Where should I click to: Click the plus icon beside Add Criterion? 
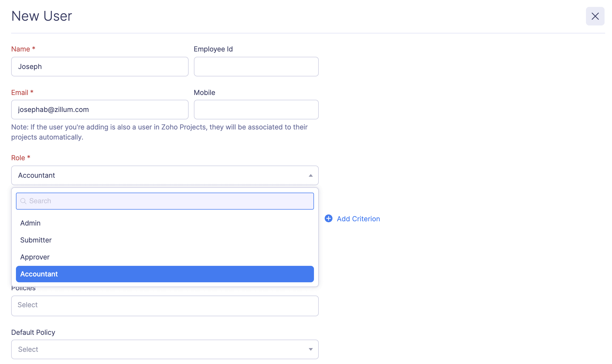click(x=328, y=218)
